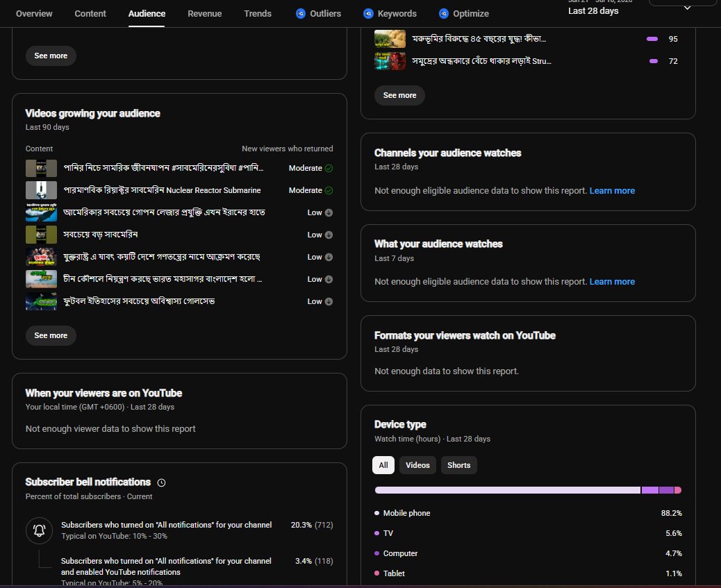Open thumbnail of চীন কৌশলে নিয়ন্ত্রণ video

42,279
